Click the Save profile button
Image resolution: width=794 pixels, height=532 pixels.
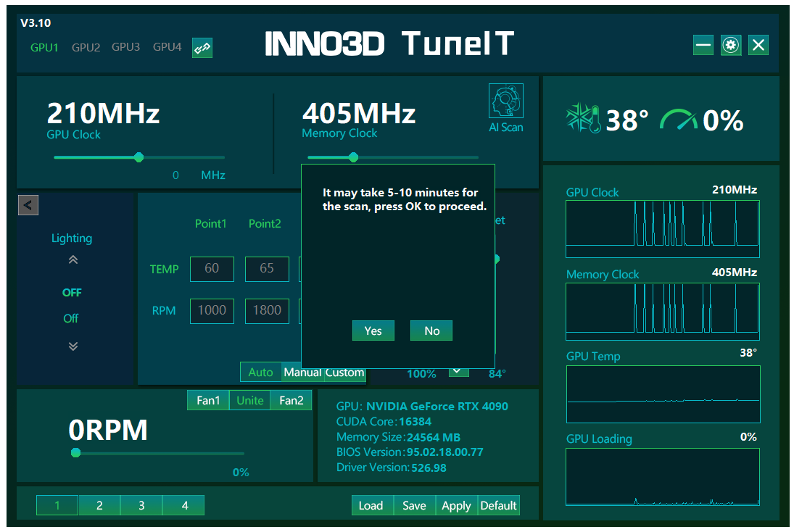click(414, 505)
